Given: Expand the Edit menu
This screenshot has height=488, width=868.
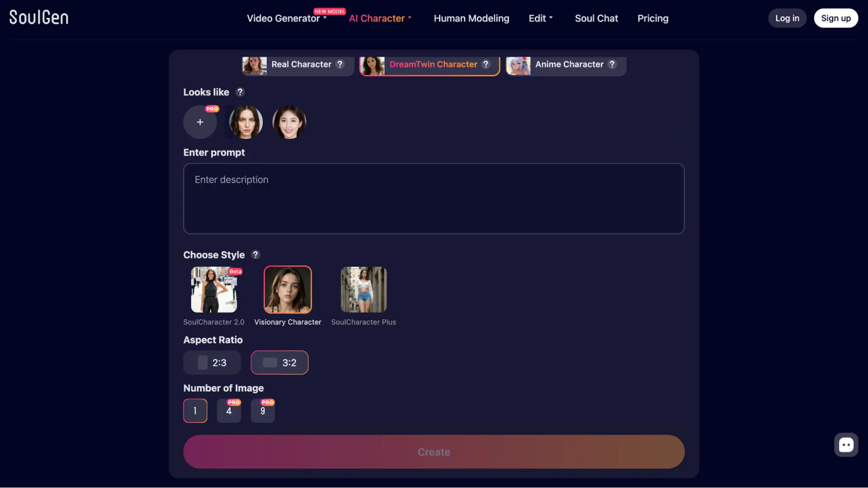Looking at the screenshot, I should (x=541, y=18).
